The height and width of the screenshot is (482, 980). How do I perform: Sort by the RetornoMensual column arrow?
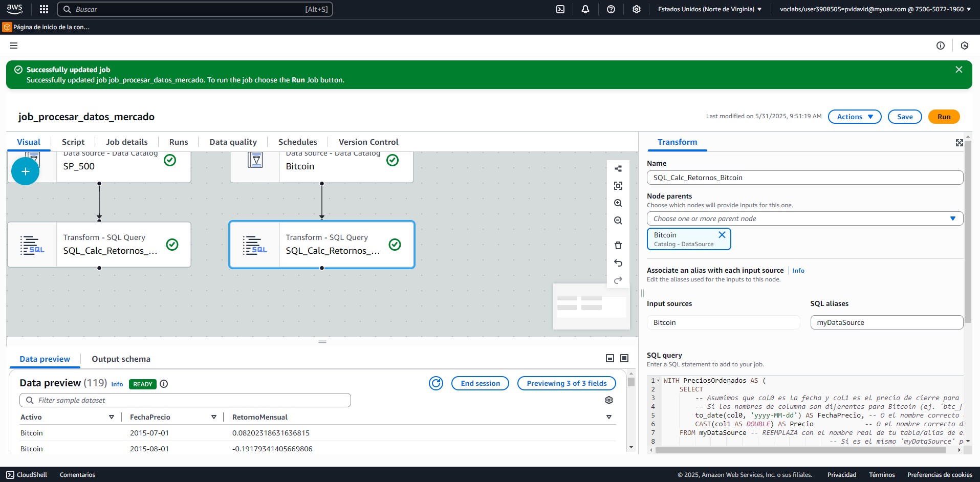coord(609,417)
